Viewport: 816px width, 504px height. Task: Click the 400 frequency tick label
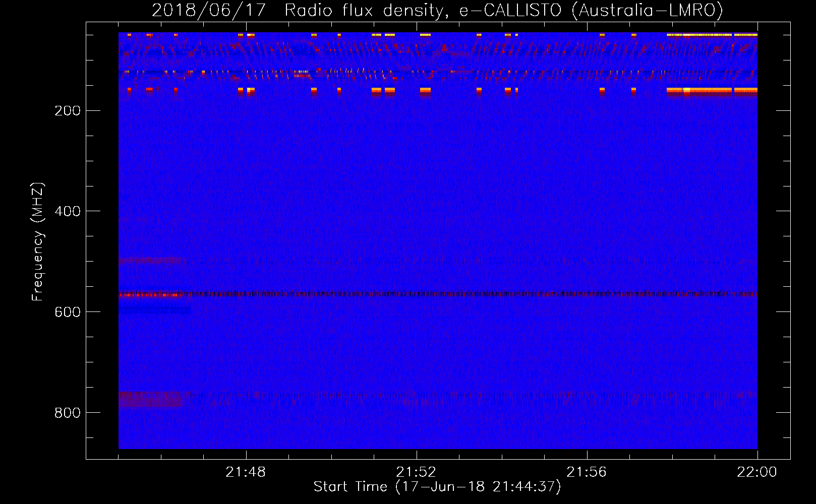point(68,211)
